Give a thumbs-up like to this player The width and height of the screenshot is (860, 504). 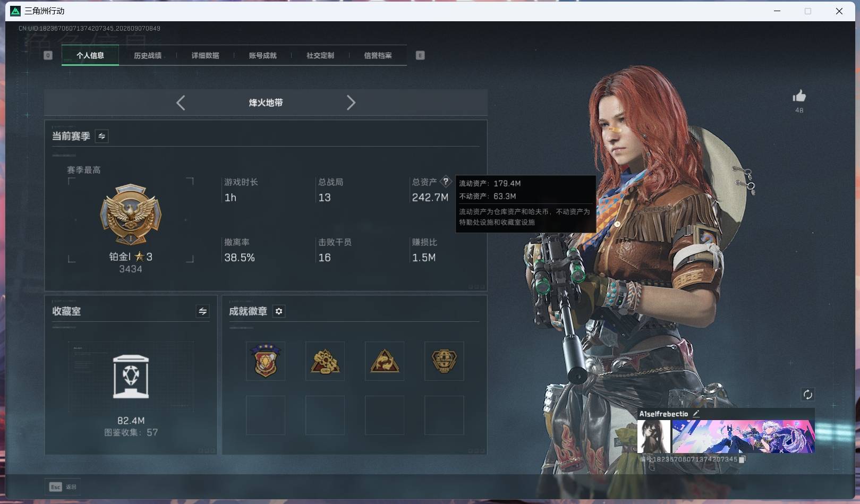(799, 96)
